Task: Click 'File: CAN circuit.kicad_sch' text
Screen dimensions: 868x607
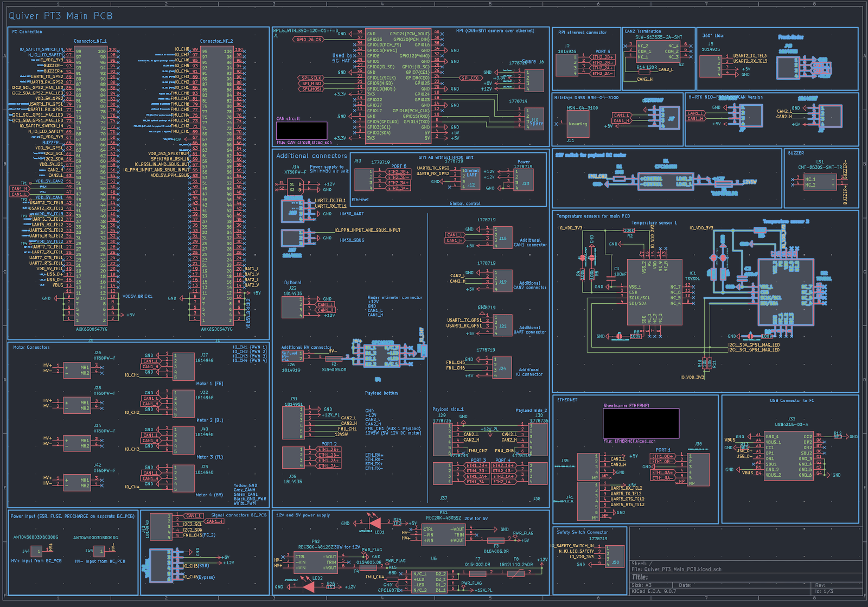Action: pos(304,143)
